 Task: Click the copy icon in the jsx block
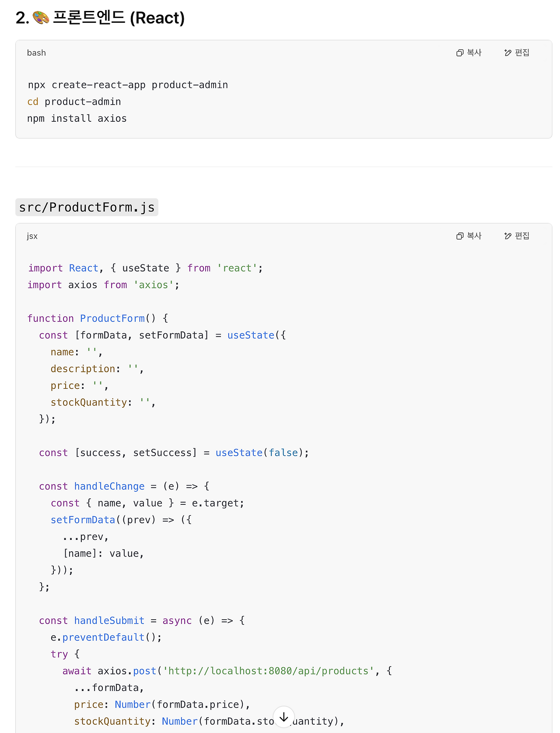(460, 236)
